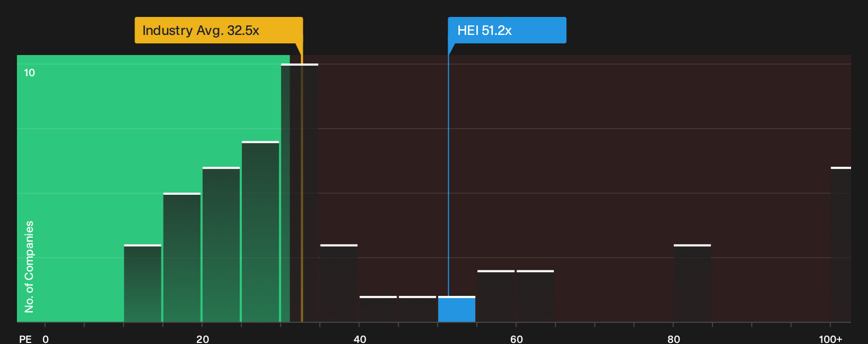Click the 'PE' axis label
This screenshot has width=868, height=344.
[25, 339]
